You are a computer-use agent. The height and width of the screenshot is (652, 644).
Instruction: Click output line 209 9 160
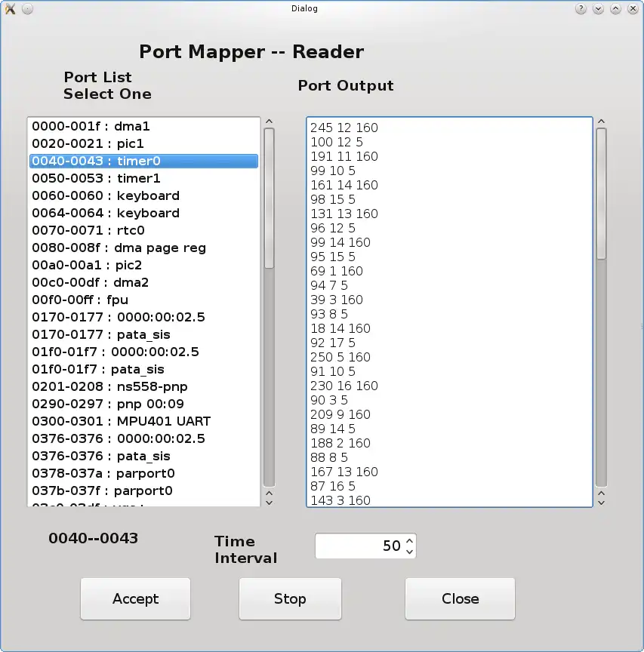pos(340,414)
